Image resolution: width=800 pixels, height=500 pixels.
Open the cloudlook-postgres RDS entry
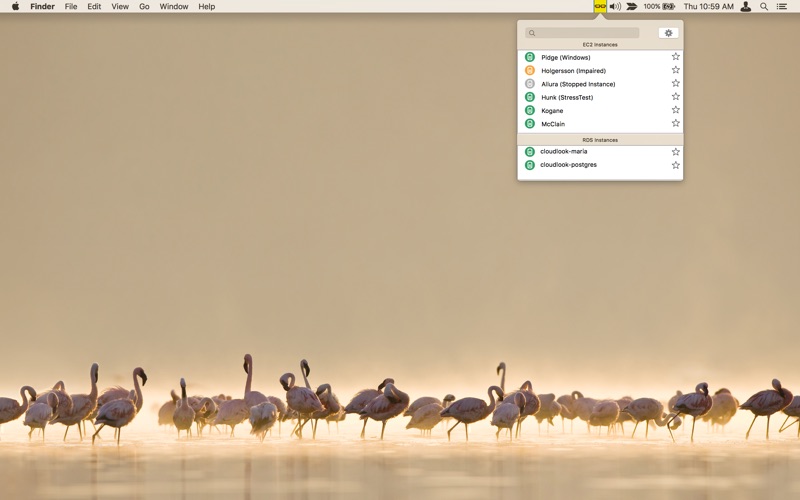pyautogui.click(x=600, y=165)
